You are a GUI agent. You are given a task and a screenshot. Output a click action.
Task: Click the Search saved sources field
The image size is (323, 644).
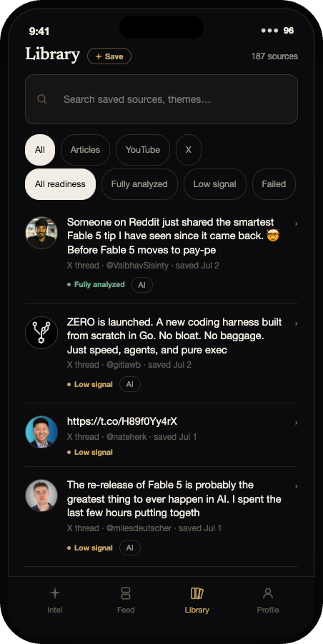(x=161, y=99)
